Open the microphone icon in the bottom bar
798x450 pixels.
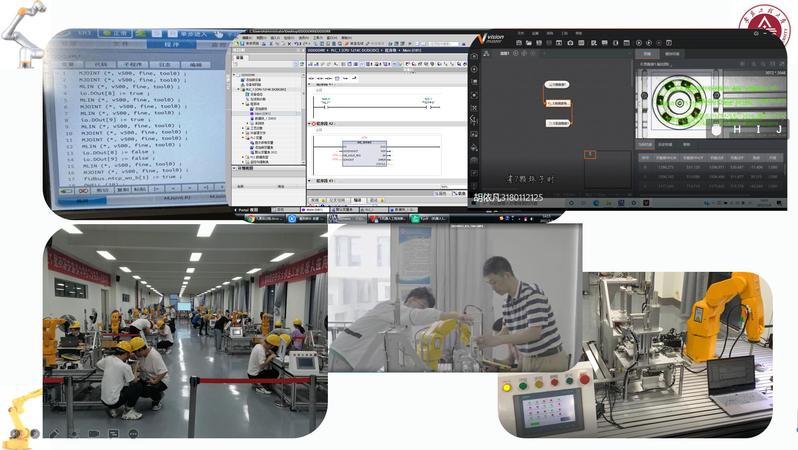click(x=74, y=434)
